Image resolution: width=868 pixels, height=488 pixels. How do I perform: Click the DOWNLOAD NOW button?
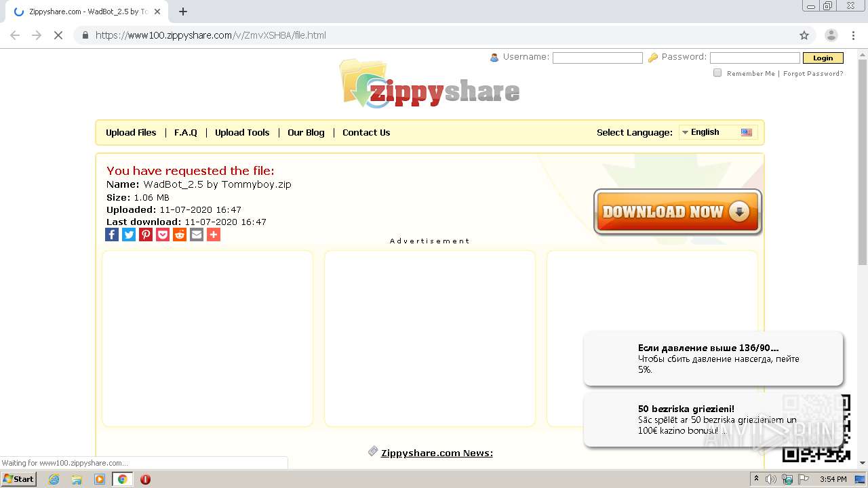pos(677,212)
